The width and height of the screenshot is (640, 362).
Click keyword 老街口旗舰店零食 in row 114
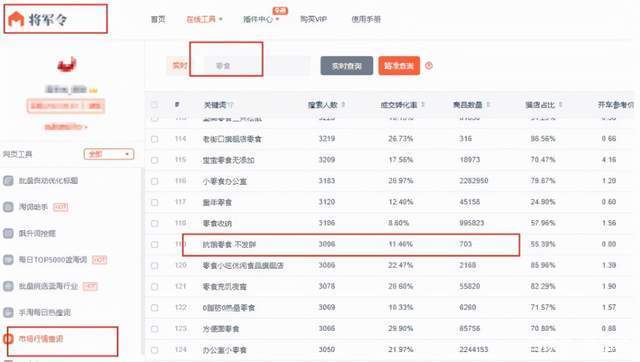tap(232, 139)
